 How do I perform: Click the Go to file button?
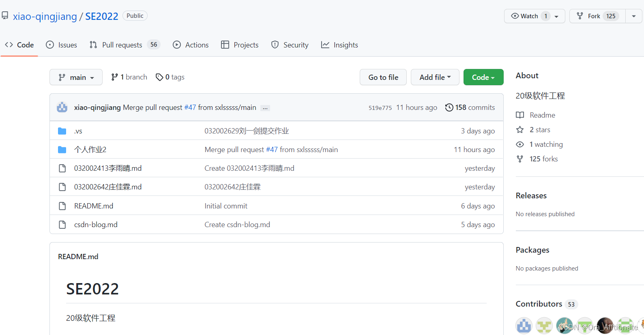pyautogui.click(x=383, y=77)
